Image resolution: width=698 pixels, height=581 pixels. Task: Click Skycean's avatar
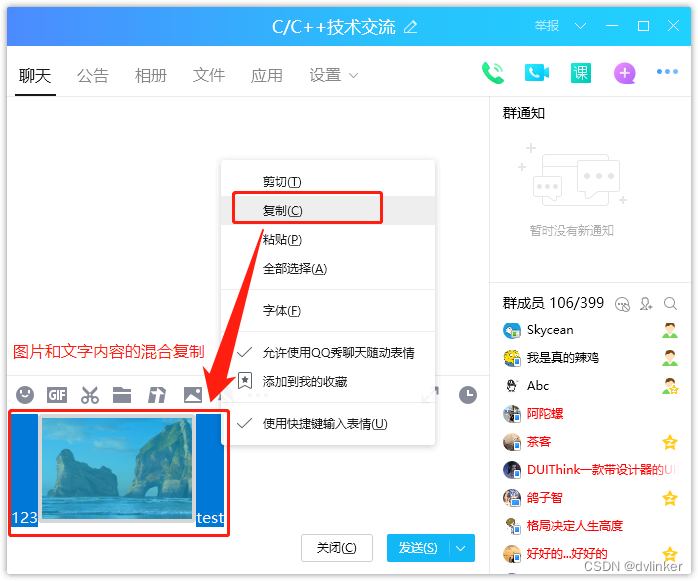[512, 330]
